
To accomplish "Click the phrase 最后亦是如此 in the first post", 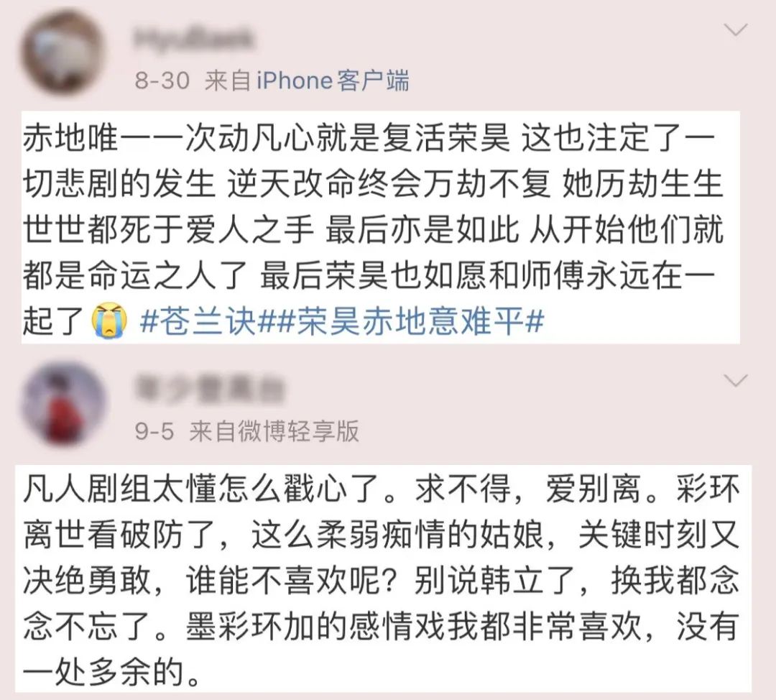I will [422, 230].
